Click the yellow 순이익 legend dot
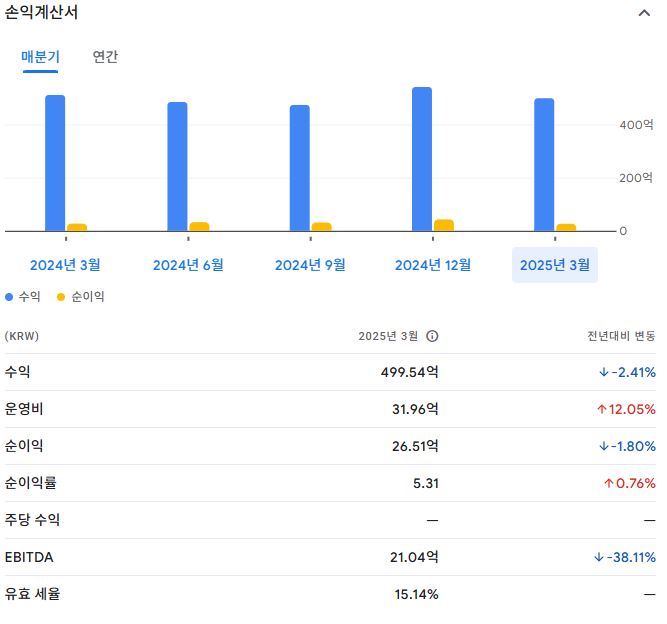The image size is (667, 624). coord(61,297)
